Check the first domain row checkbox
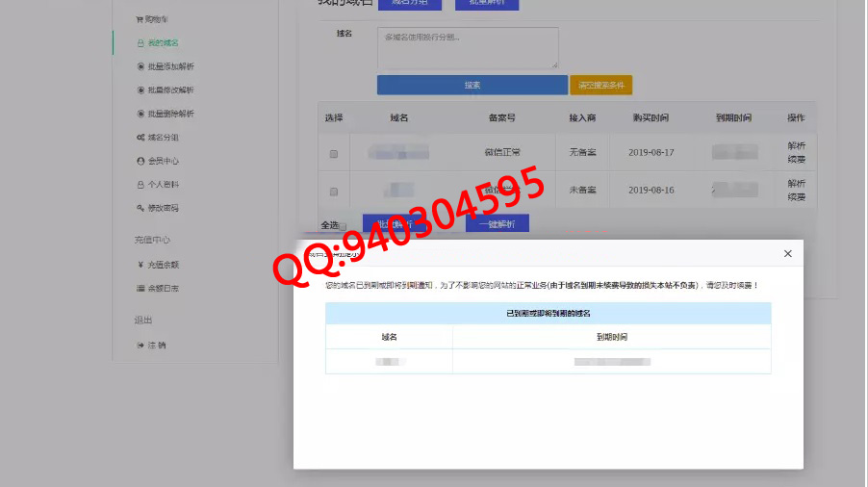The image size is (868, 487). (x=334, y=154)
